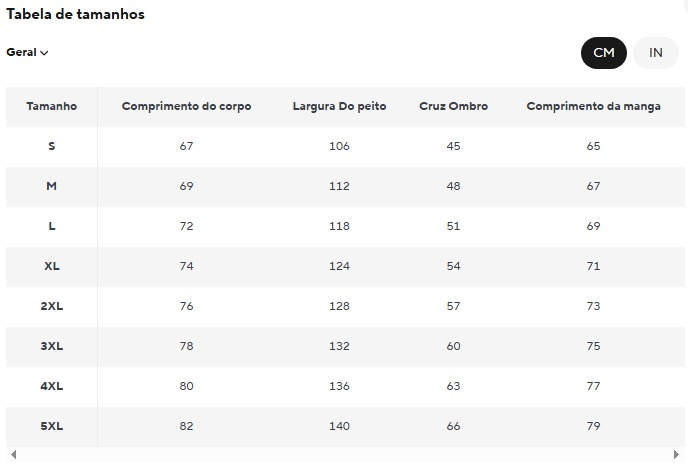The height and width of the screenshot is (464, 688).
Task: Click the scroll left arrow below table
Action: 13,456
